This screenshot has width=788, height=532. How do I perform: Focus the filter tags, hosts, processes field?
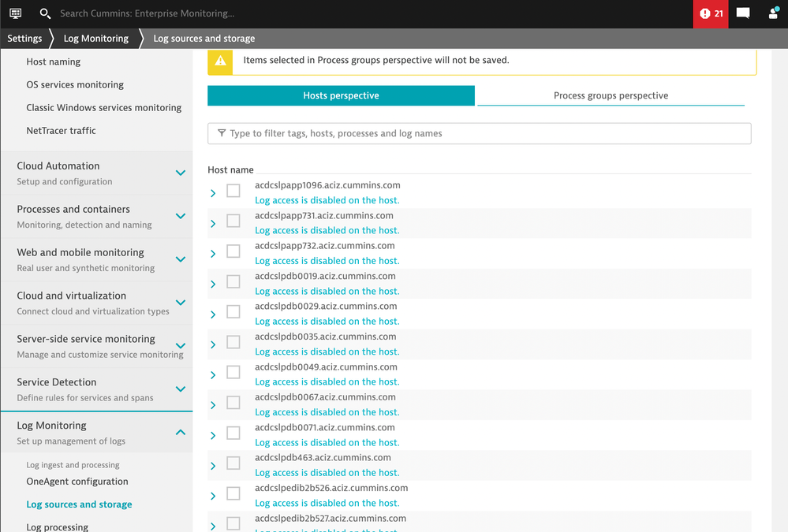tap(485, 133)
